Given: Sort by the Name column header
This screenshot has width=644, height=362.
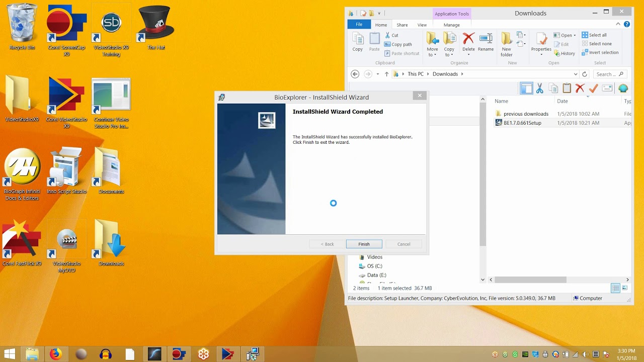Looking at the screenshot, I should [x=501, y=101].
